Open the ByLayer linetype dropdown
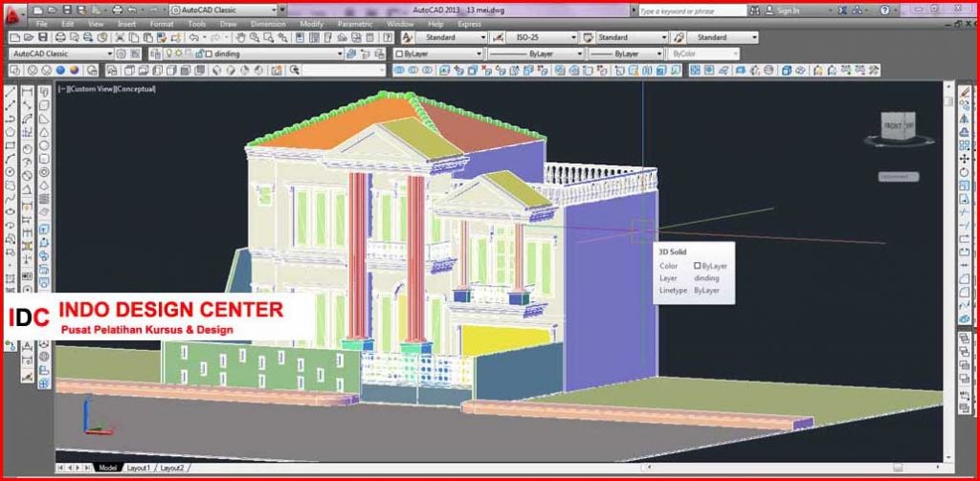Viewport: 980px width, 481px height. (579, 55)
